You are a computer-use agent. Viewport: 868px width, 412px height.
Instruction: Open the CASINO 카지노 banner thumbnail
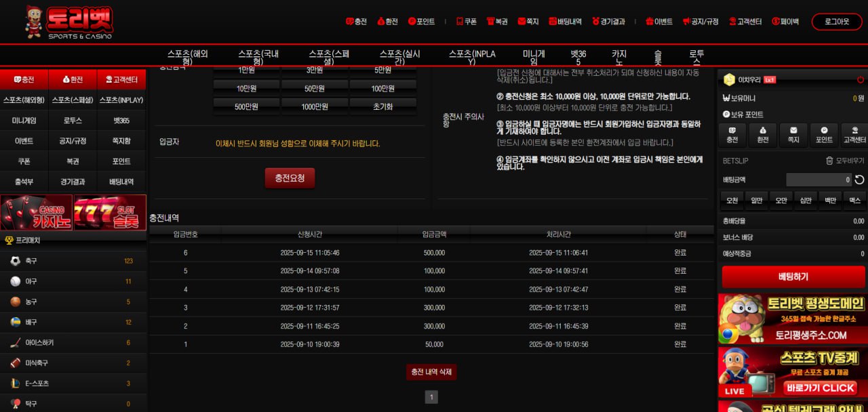(36, 213)
